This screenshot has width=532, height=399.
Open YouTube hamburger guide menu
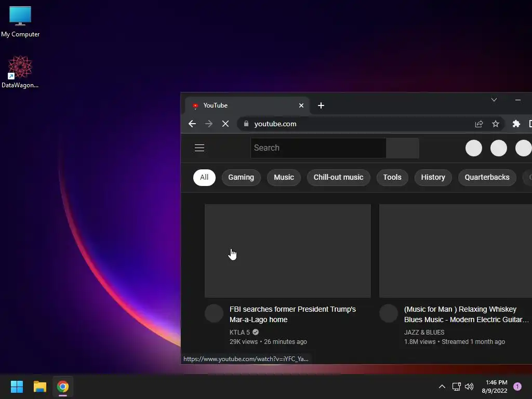pos(199,148)
